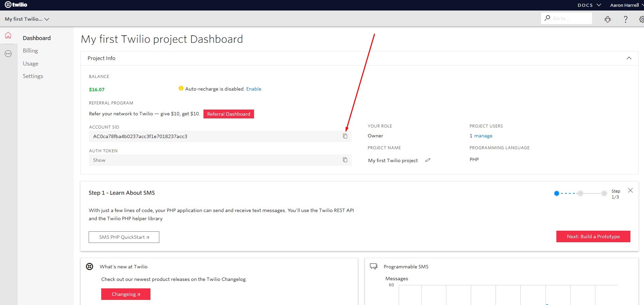Enable auto-recharge via the Enable link

point(253,89)
